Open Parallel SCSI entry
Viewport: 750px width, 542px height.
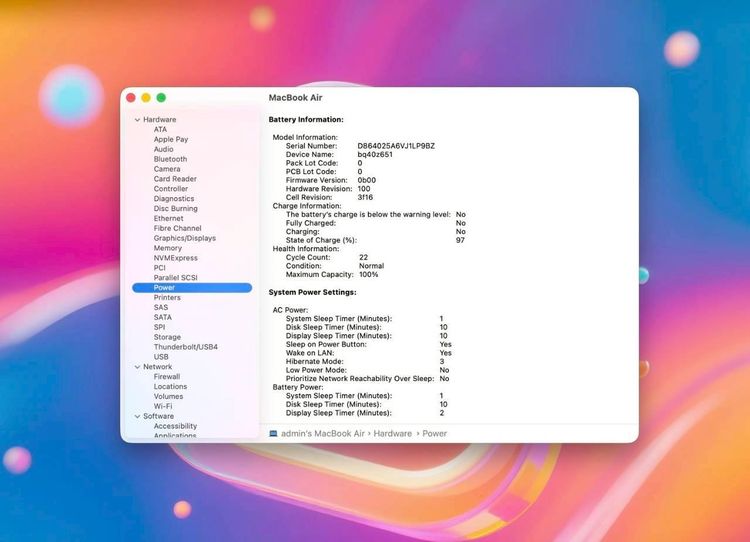coord(176,277)
